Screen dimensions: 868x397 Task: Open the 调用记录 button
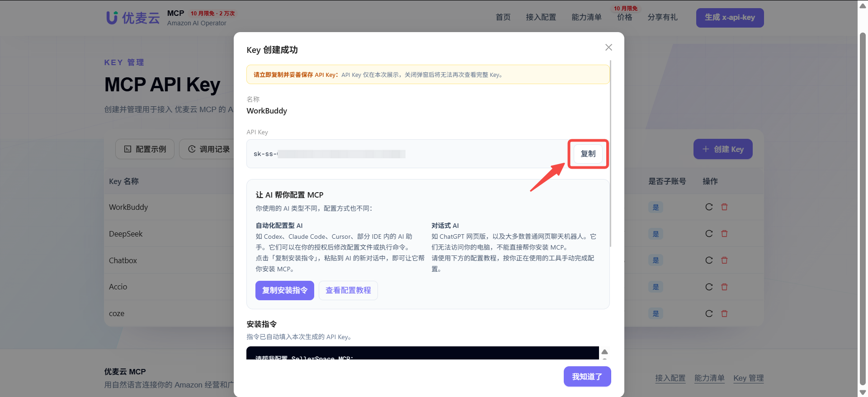pos(209,149)
